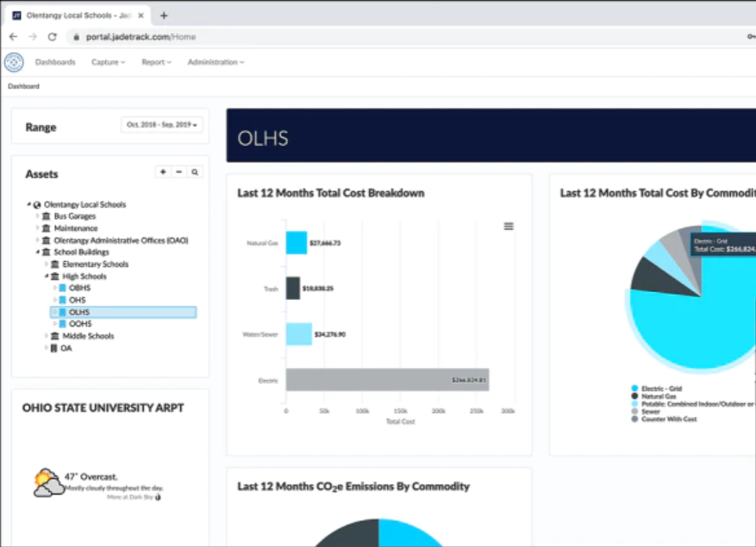756x547 pixels.
Task: Select OOHS in the asset tree
Action: pos(80,324)
